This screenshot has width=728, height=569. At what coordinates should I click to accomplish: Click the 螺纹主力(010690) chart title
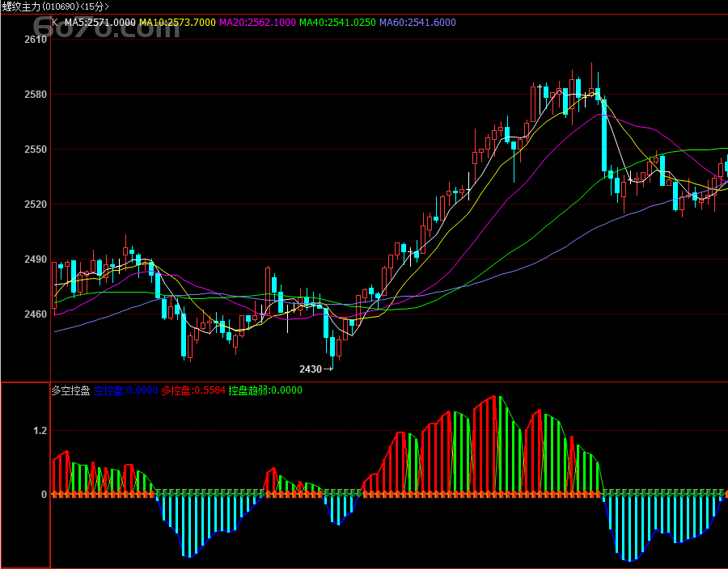tap(45, 6)
